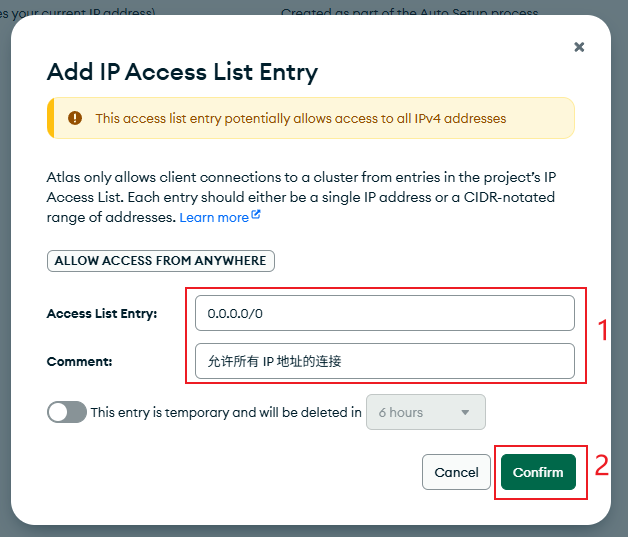Click the IPv4 addresses warning banner text

pos(300,118)
